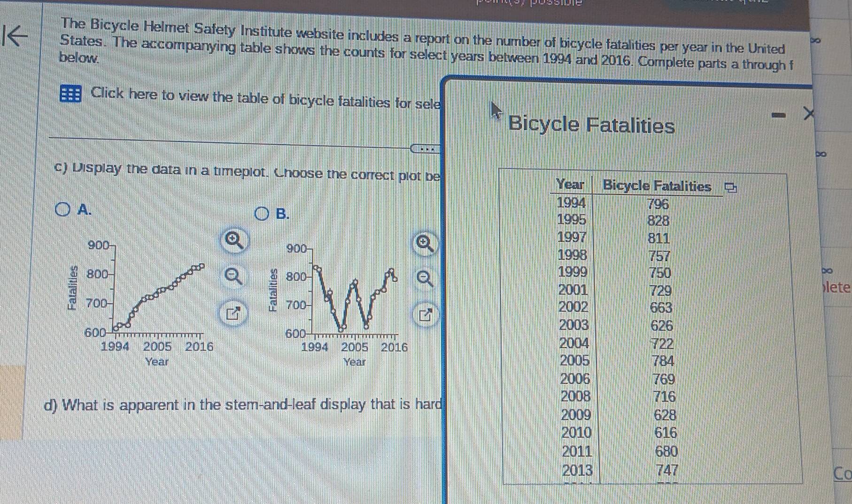Select the 2003 year cell
The height and width of the screenshot is (504, 852).
[574, 325]
